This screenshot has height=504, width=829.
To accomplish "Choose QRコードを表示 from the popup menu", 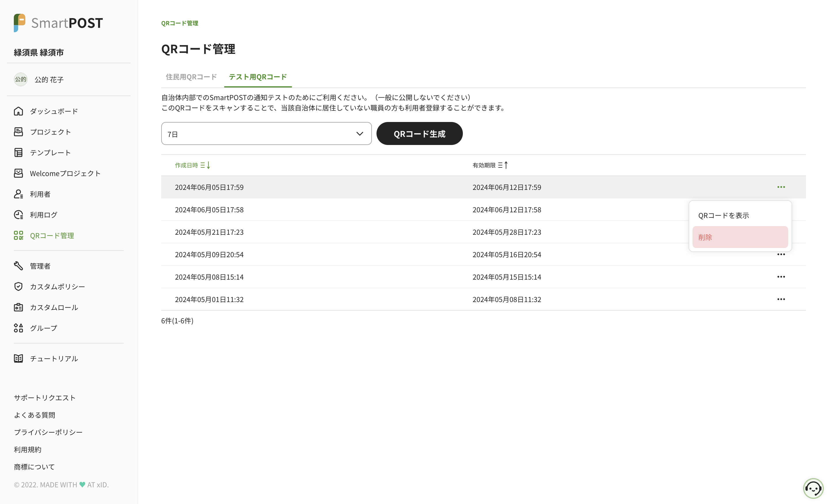I will point(740,215).
